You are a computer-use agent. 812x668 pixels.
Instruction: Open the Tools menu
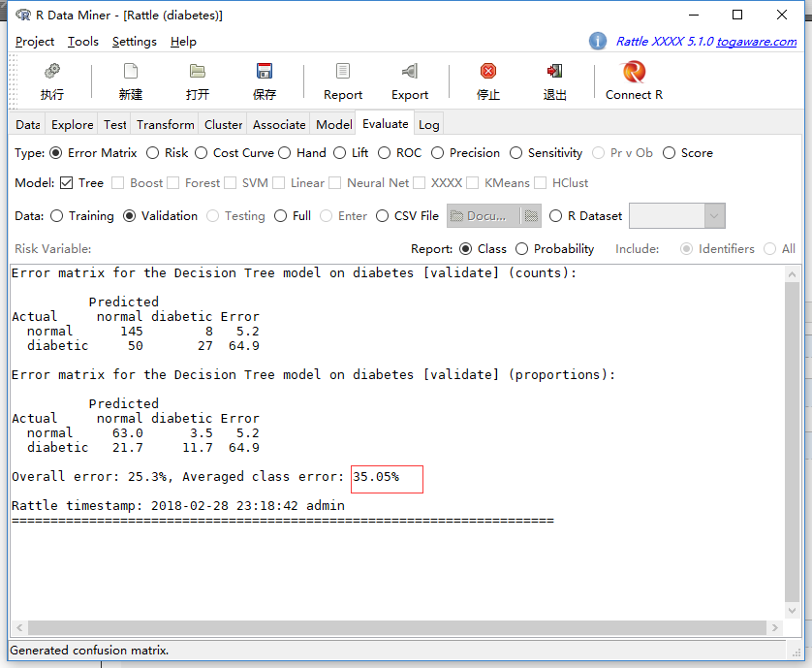tap(83, 42)
